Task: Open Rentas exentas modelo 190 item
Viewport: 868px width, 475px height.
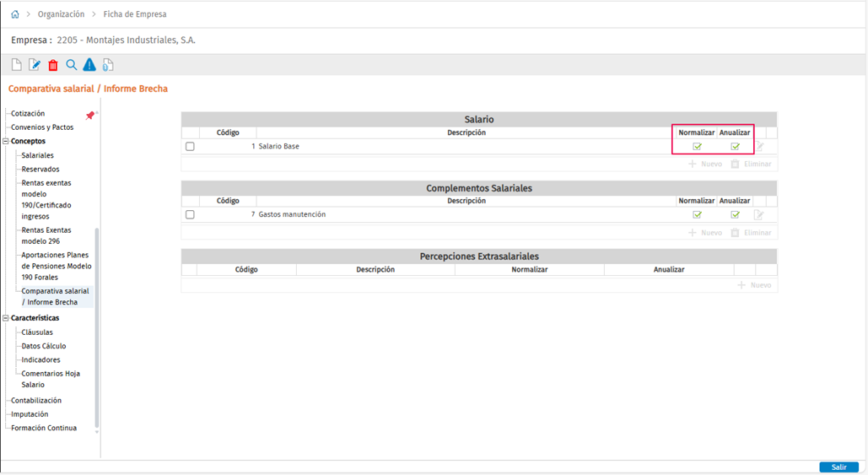Action: click(46, 200)
